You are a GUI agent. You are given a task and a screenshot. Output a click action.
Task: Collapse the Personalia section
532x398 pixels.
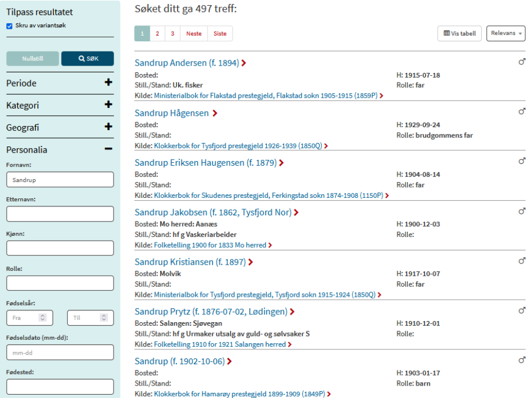pyautogui.click(x=108, y=150)
